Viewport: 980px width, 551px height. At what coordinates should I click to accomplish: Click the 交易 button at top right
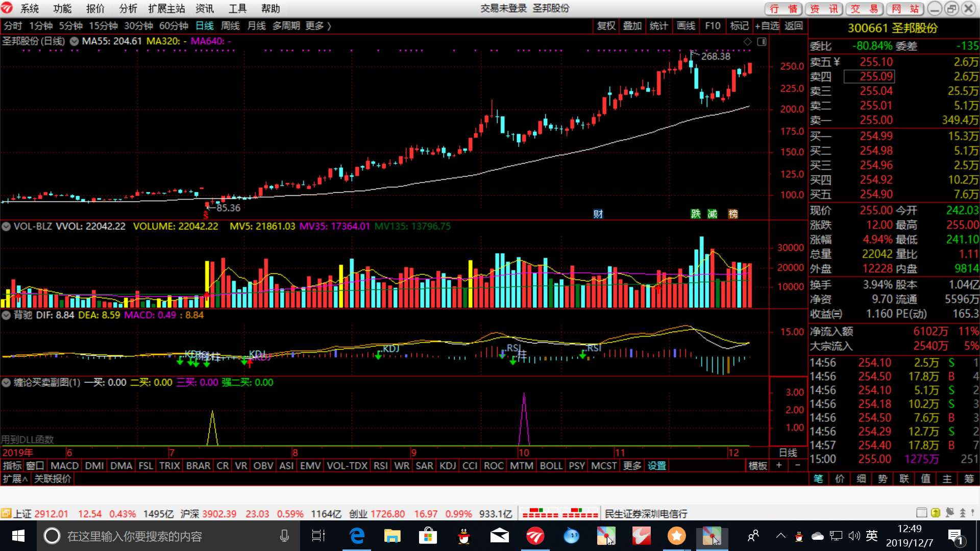tap(865, 9)
